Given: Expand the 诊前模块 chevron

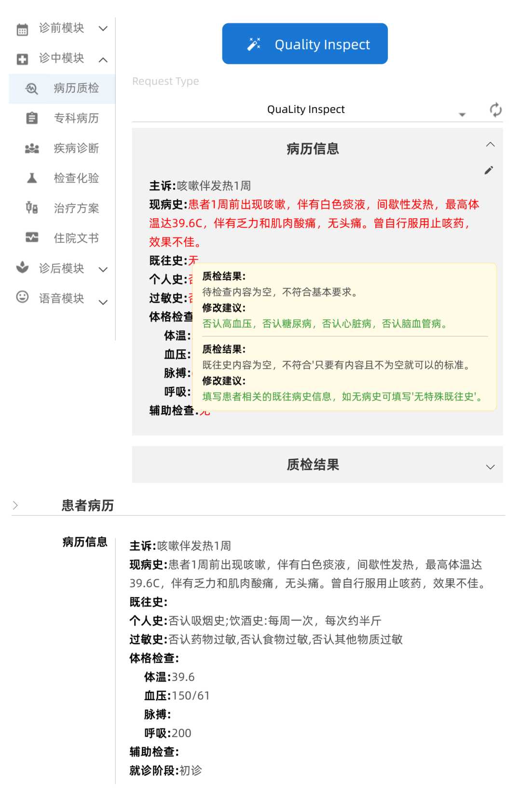Looking at the screenshot, I should 103,28.
